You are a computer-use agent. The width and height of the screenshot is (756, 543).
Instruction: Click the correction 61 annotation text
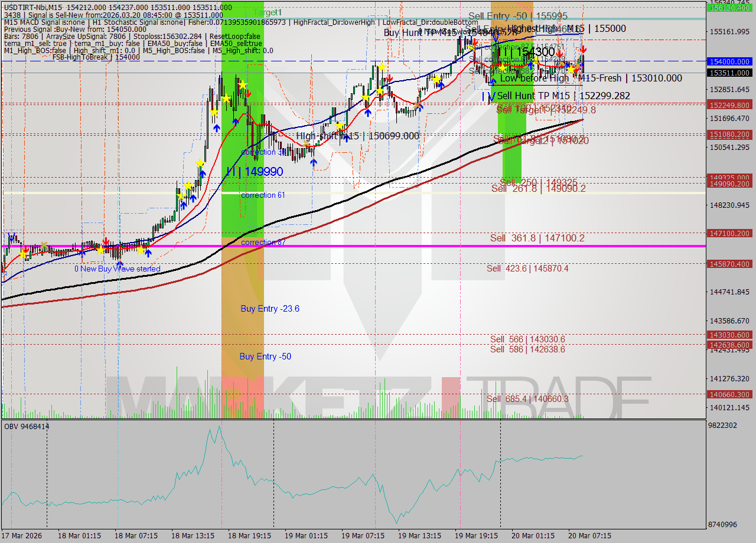pyautogui.click(x=262, y=195)
